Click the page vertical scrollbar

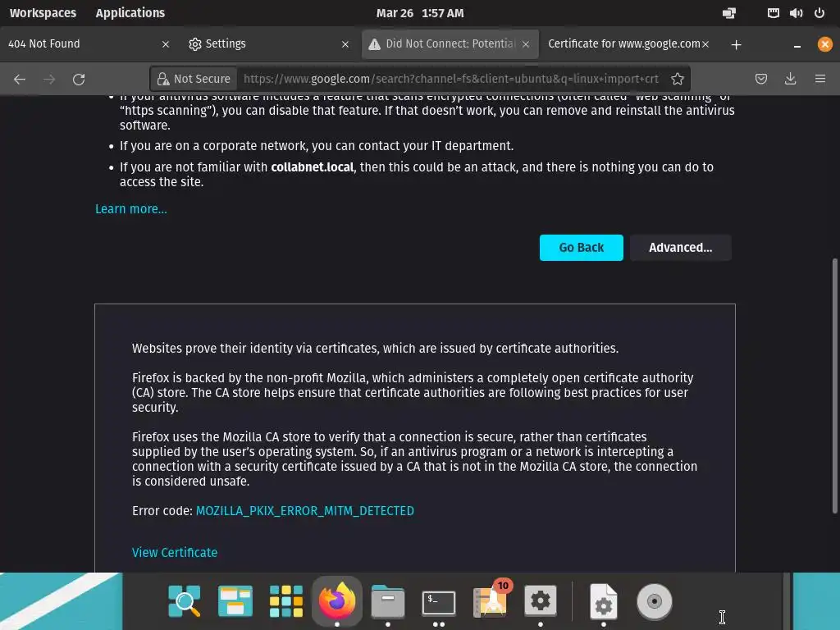pos(834,386)
